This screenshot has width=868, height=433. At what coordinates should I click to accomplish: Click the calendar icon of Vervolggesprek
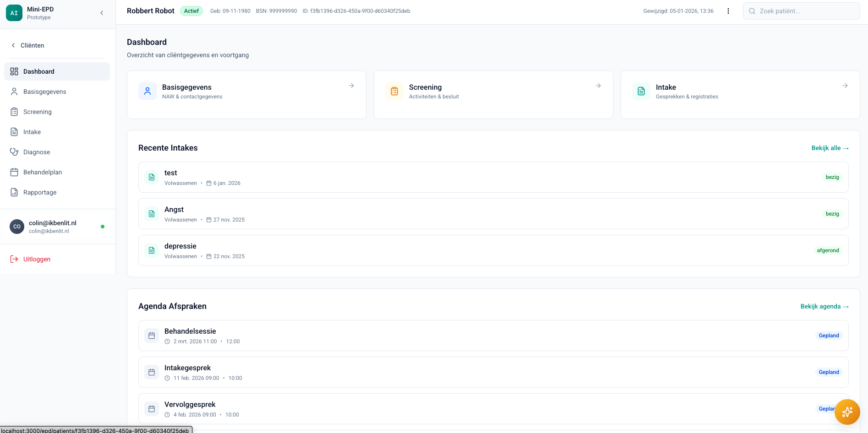pyautogui.click(x=152, y=409)
